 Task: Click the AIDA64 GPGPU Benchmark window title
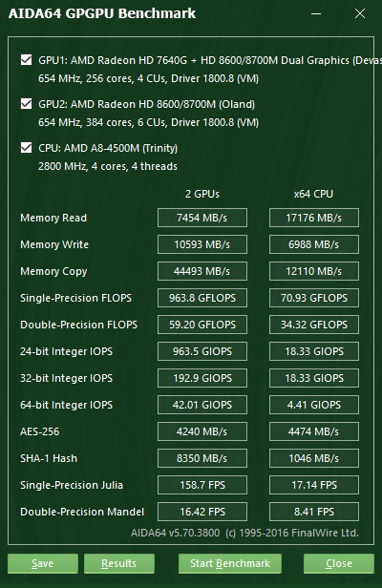pos(102,13)
